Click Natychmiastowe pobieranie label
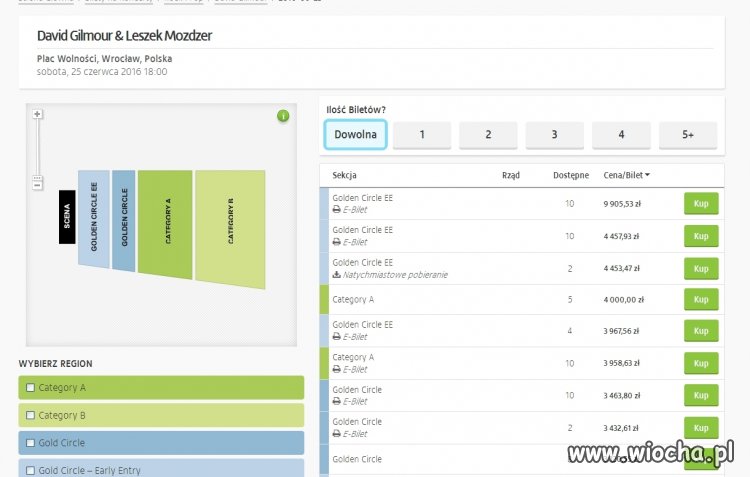750x477 pixels. click(395, 275)
